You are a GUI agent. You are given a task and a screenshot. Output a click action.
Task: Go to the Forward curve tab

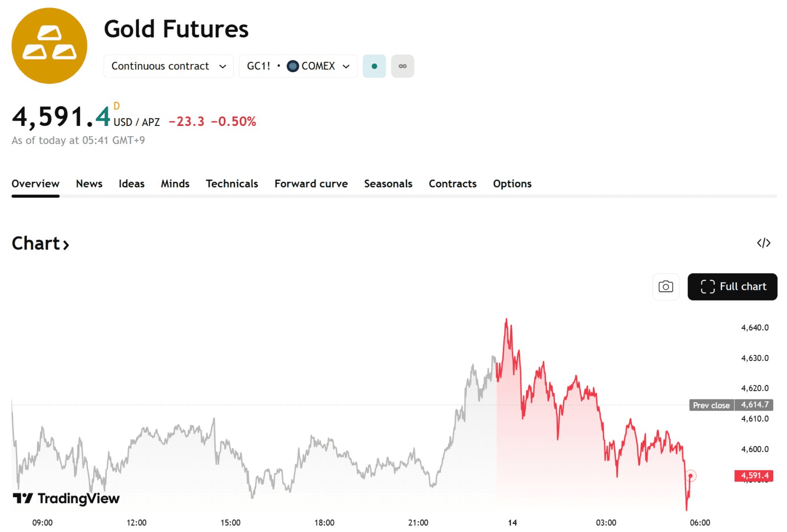[x=311, y=184]
